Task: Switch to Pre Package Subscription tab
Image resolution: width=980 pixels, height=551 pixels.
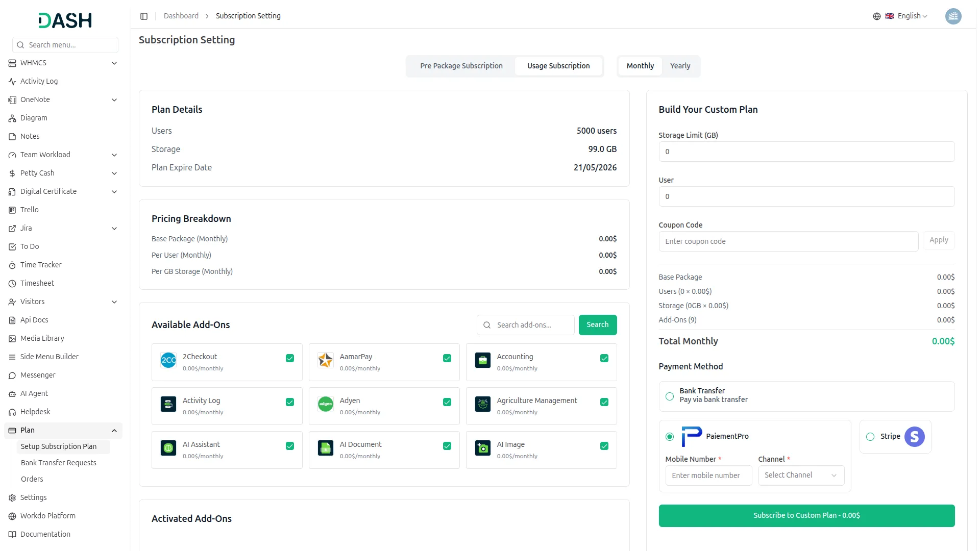Action: coord(461,66)
